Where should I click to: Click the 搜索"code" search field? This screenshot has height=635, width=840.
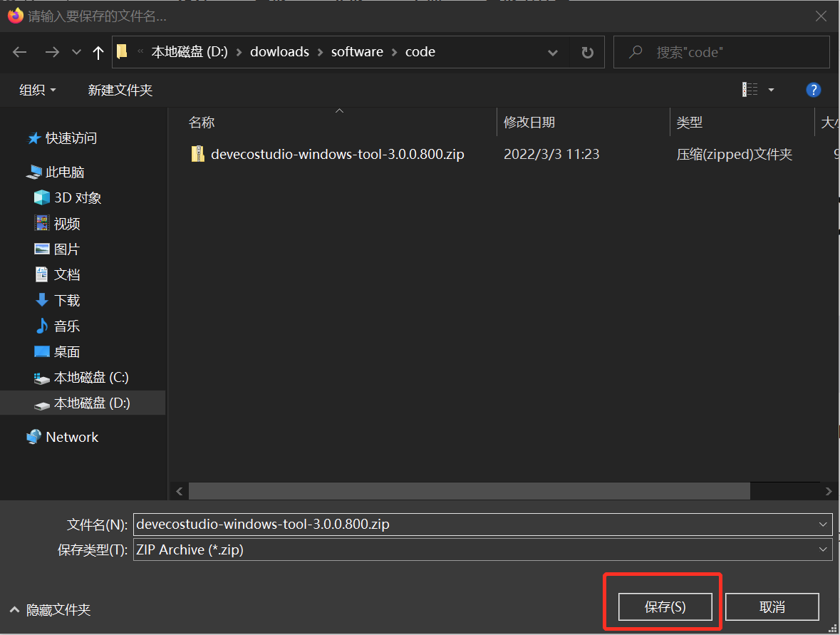721,52
